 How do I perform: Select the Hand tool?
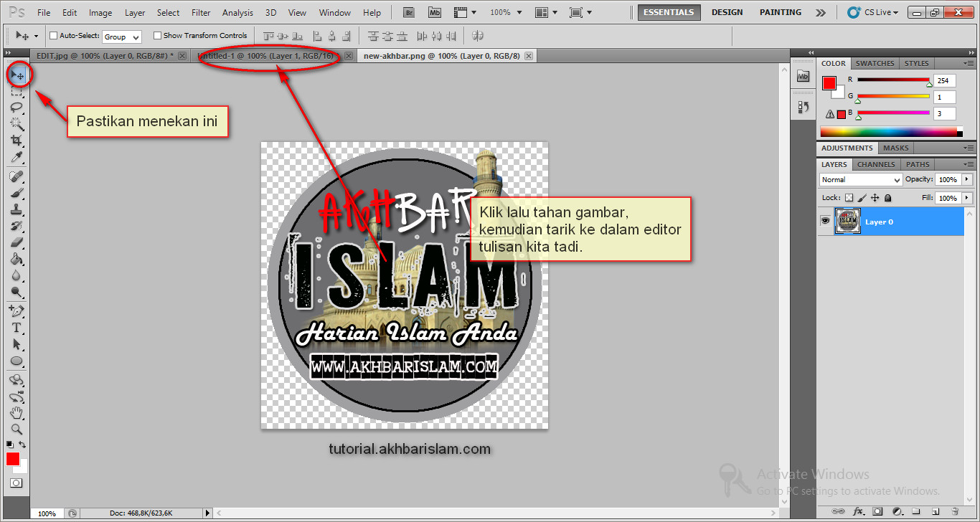17,413
